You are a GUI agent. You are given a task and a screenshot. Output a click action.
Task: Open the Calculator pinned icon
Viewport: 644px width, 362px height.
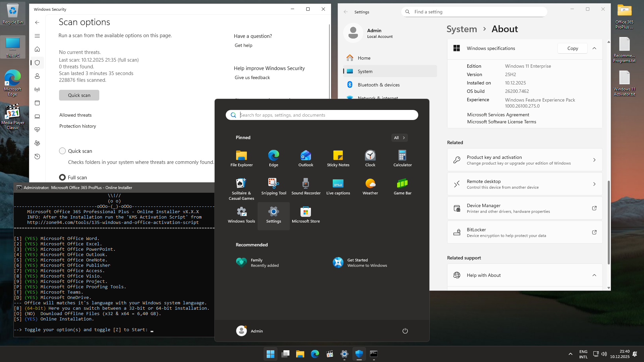click(x=402, y=158)
